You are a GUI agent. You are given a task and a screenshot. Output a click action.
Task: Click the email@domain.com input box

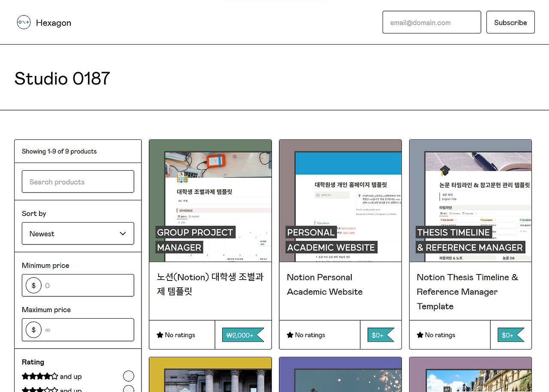coord(431,22)
